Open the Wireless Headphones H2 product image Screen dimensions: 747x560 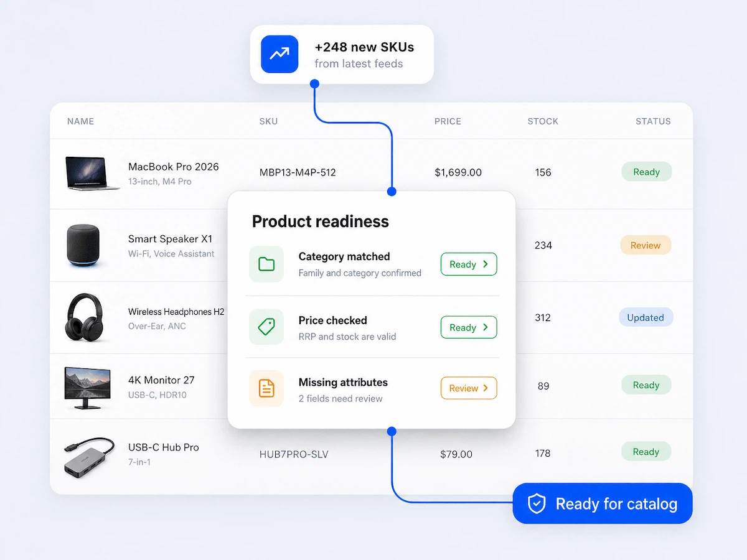point(83,318)
